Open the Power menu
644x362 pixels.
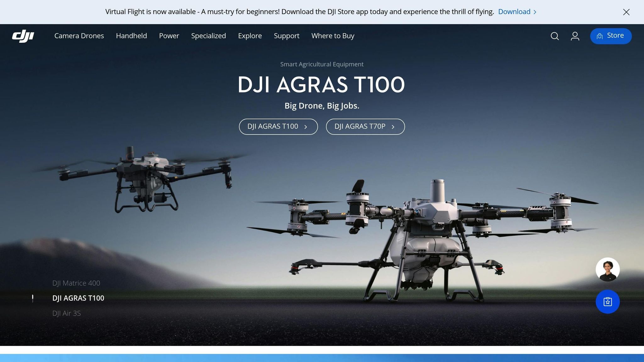click(x=169, y=36)
